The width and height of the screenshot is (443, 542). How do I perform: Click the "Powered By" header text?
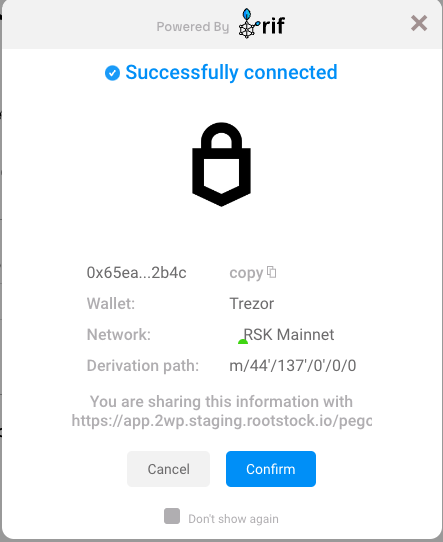click(x=192, y=27)
